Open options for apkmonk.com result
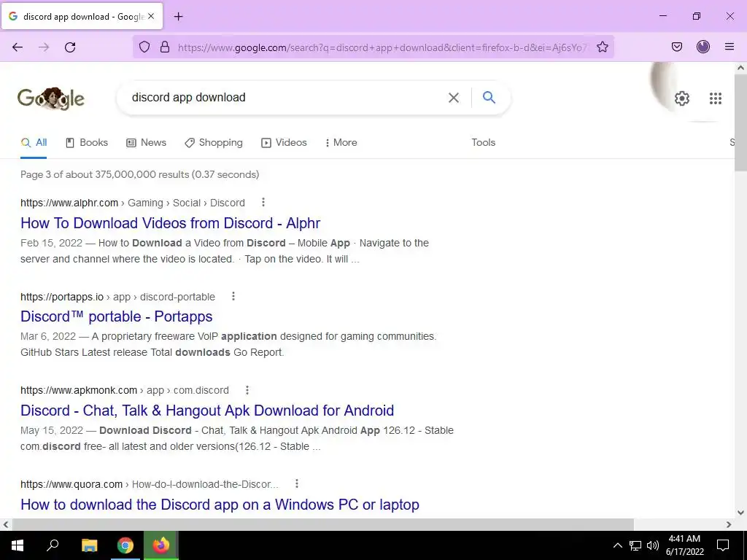 coord(247,390)
